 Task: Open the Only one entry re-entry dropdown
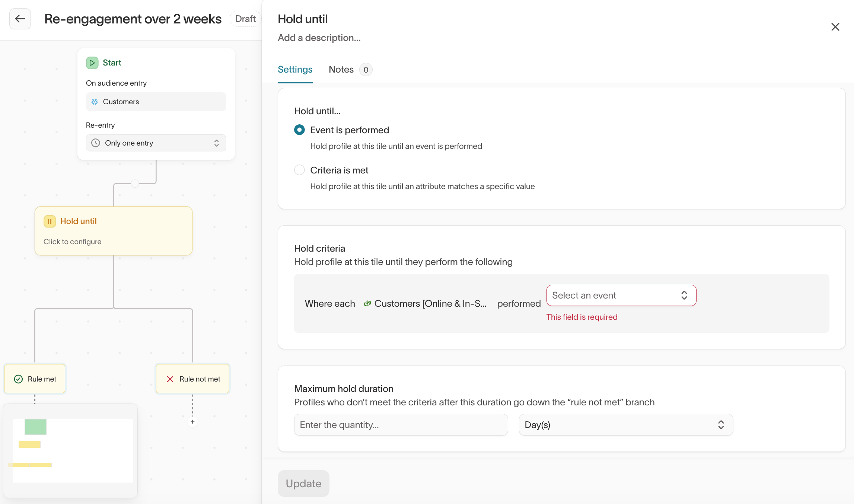coord(156,143)
